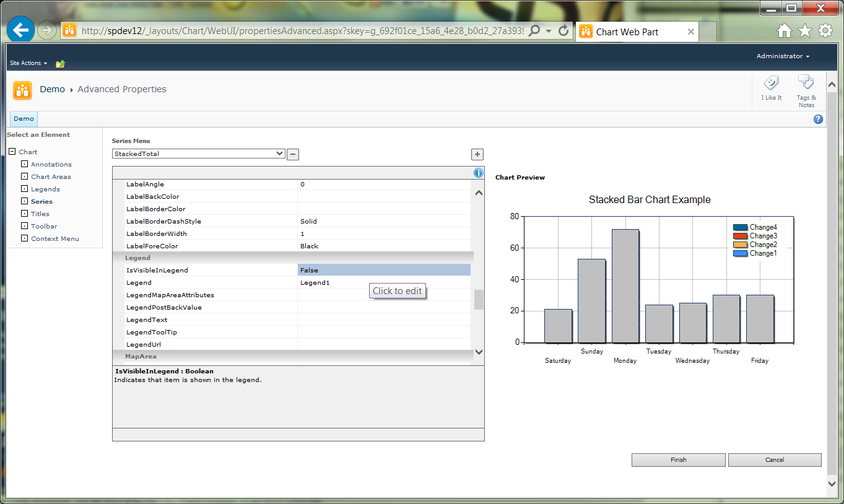Click the Change2 legend color swatch
This screenshot has height=504, width=844.
coord(740,245)
